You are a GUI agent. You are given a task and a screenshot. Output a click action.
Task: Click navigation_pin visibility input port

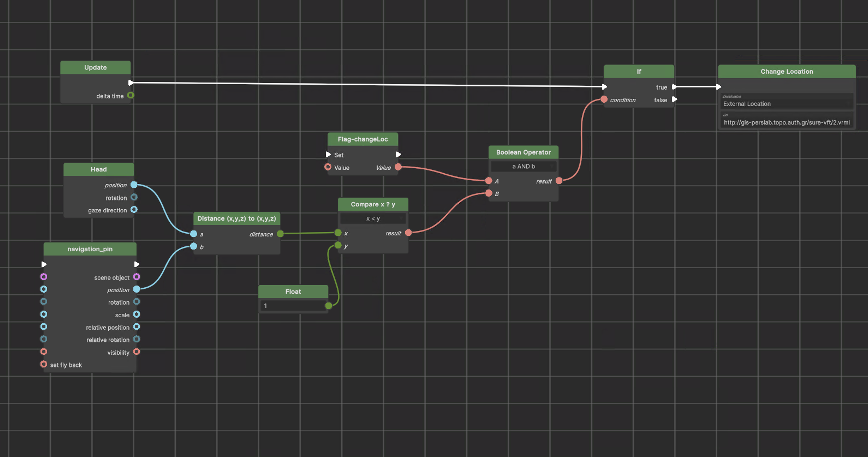44,352
